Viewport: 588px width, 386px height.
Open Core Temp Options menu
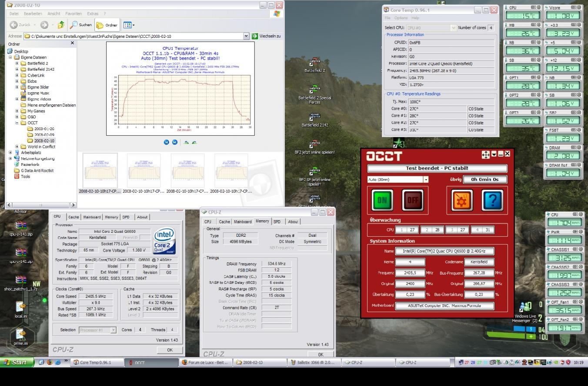pos(401,18)
